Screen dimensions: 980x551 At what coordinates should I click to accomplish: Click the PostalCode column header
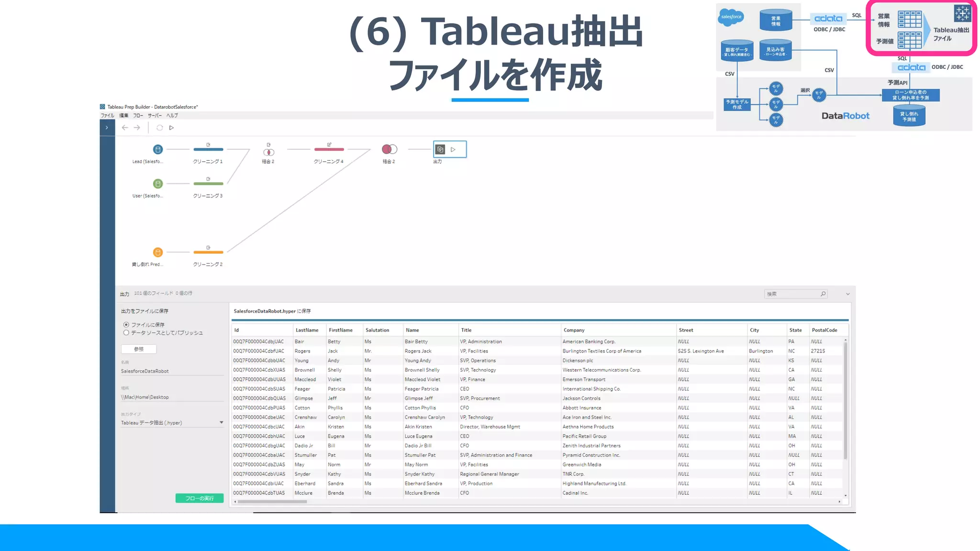829,330
